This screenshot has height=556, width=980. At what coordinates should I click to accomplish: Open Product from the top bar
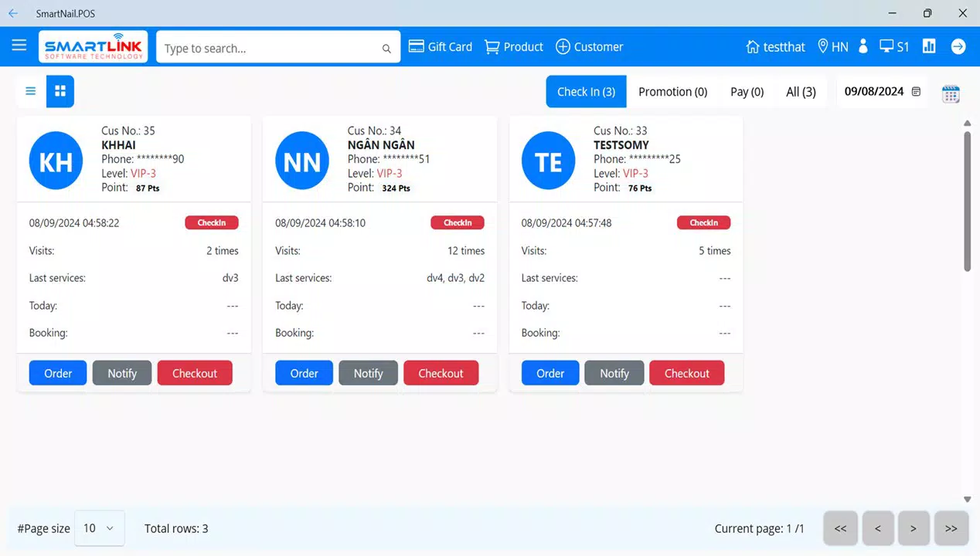pos(514,47)
